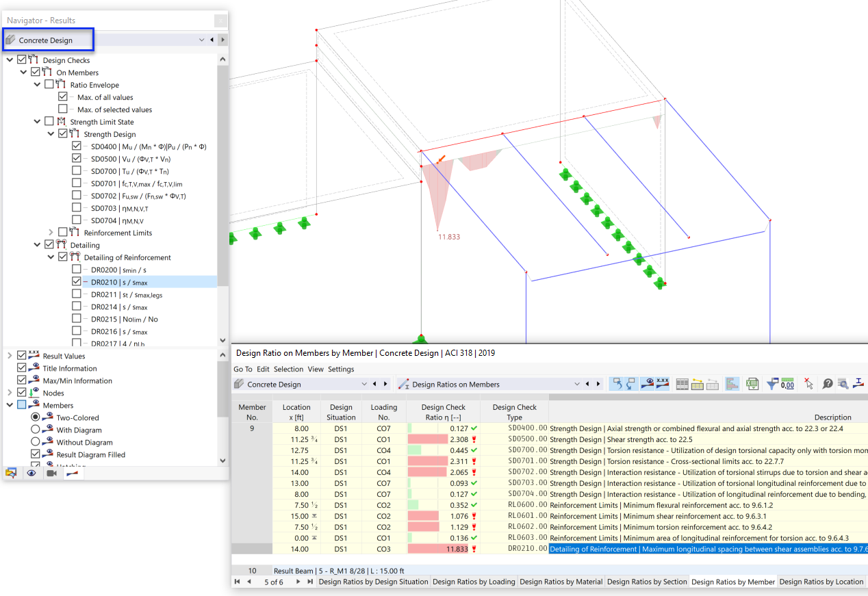The image size is (868, 596).
Task: Jump to the last table page button
Action: pos(310,582)
